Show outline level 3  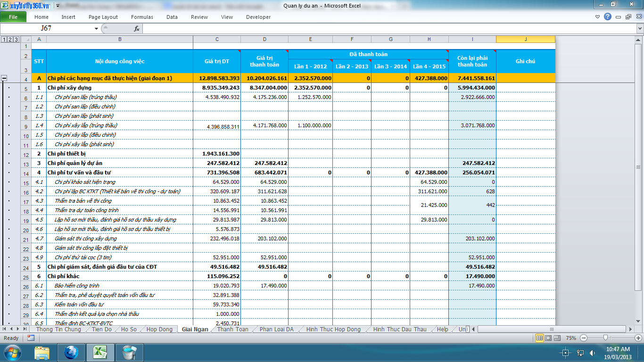[x=16, y=40]
